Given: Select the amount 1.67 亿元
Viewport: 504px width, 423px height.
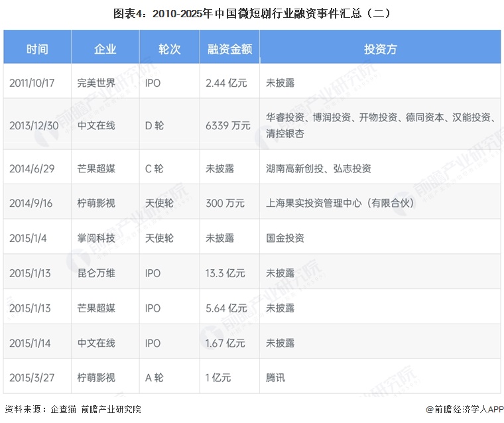Looking at the screenshot, I should click(225, 343).
